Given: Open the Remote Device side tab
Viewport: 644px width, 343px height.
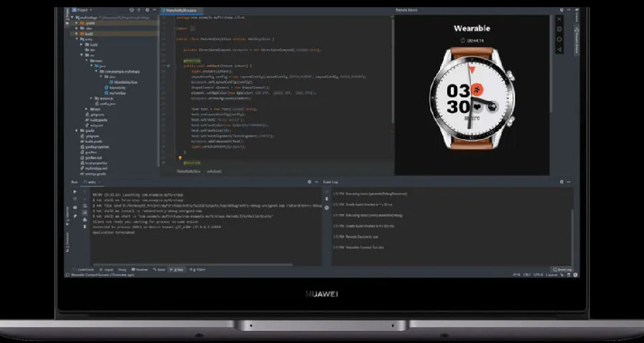Looking at the screenshot, I should [x=577, y=41].
